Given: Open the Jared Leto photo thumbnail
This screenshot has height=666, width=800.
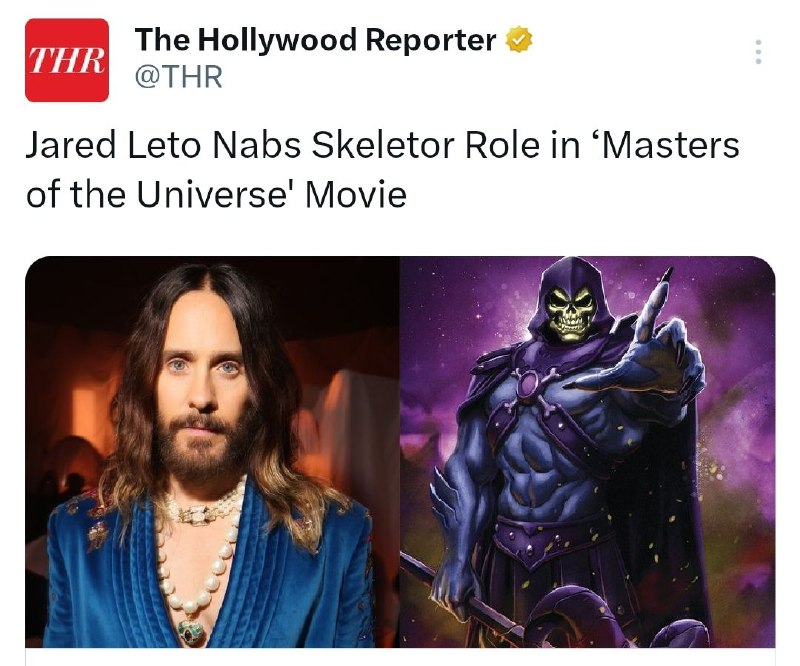Looking at the screenshot, I should pos(212,452).
